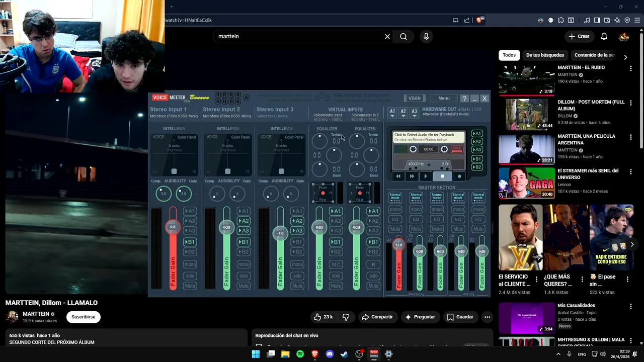Open more actions ellipsis beside Guardar
The width and height of the screenshot is (644, 362).
[x=487, y=317]
